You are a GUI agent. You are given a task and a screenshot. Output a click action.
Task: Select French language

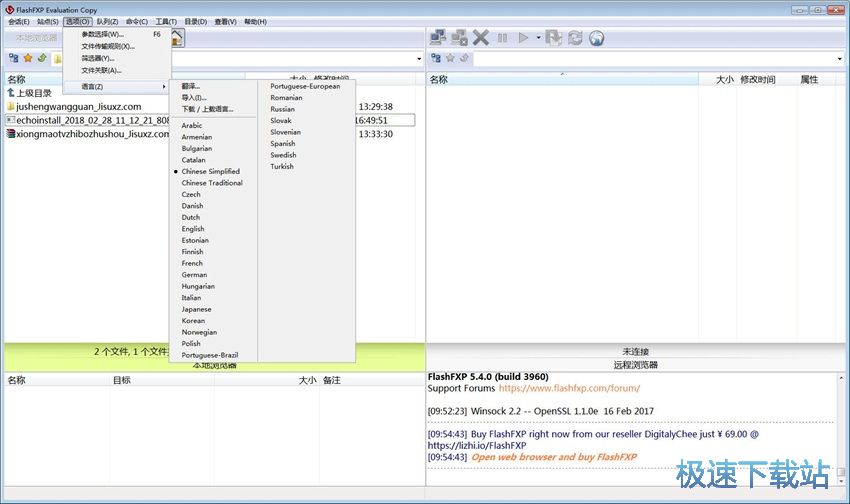click(x=192, y=263)
